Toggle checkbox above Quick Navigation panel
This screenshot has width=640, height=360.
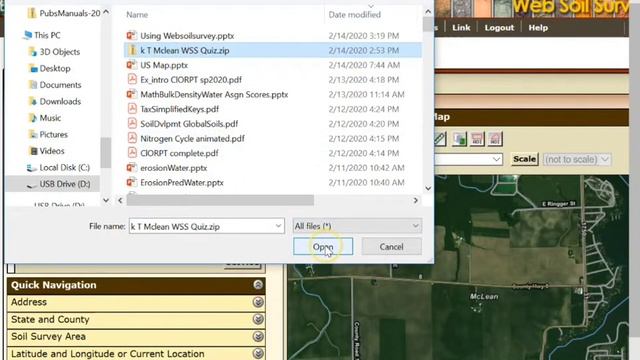pyautogui.click(x=11, y=268)
